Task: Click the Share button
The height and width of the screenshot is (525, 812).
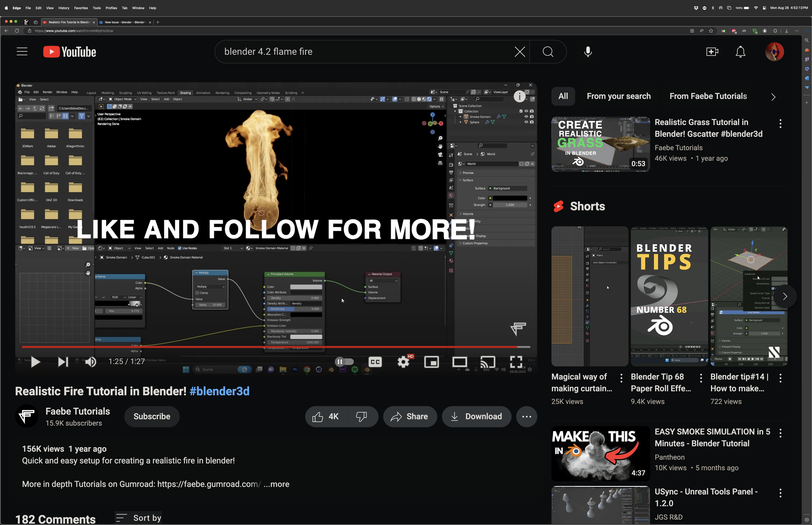Action: coord(410,417)
